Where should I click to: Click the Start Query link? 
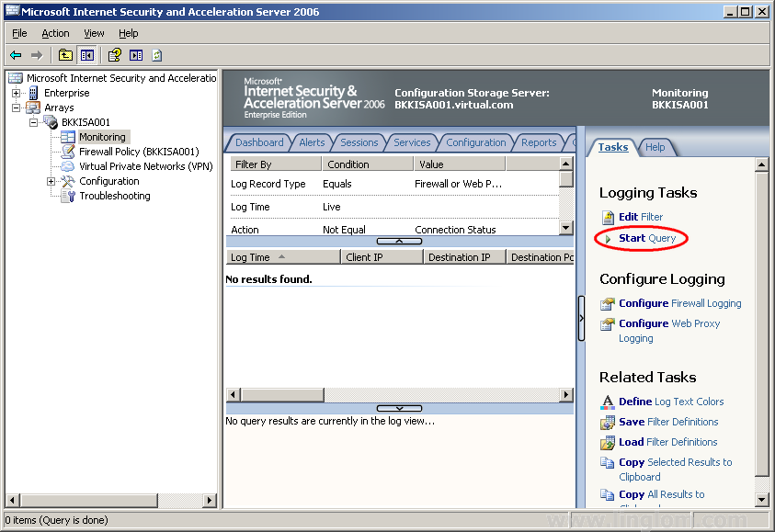[647, 238]
